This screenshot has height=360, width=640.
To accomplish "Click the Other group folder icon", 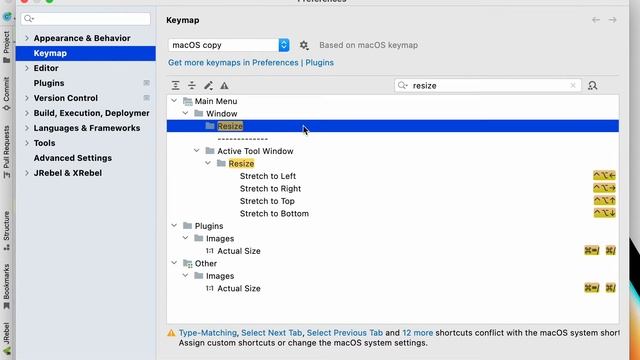I will pos(188,263).
